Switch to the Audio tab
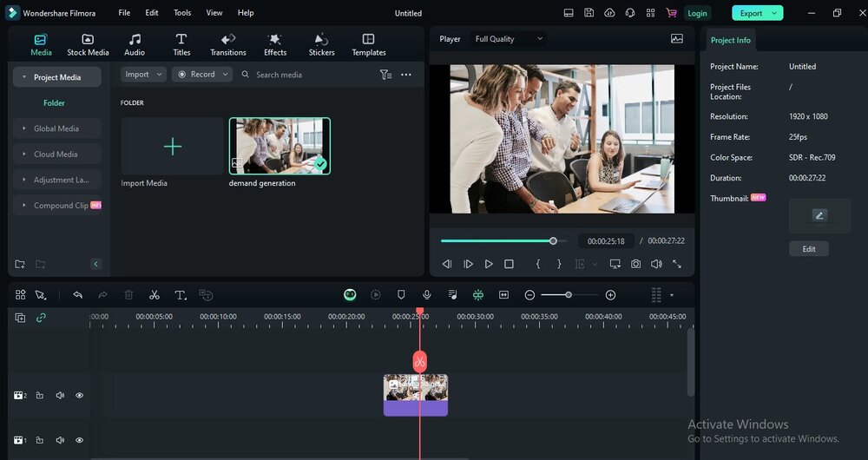Viewport: 868px width, 460px height. 135,45
